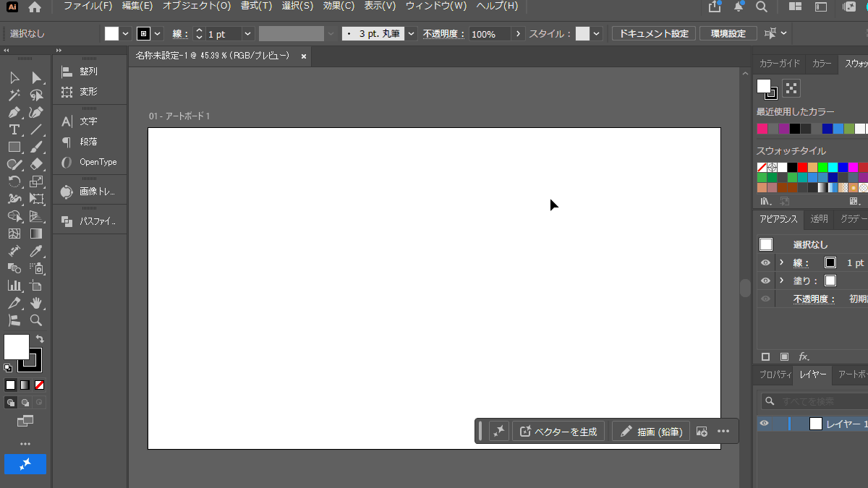The image size is (868, 488).
Task: Toggle visibility of 不透明度 appearance row
Action: pyautogui.click(x=765, y=299)
